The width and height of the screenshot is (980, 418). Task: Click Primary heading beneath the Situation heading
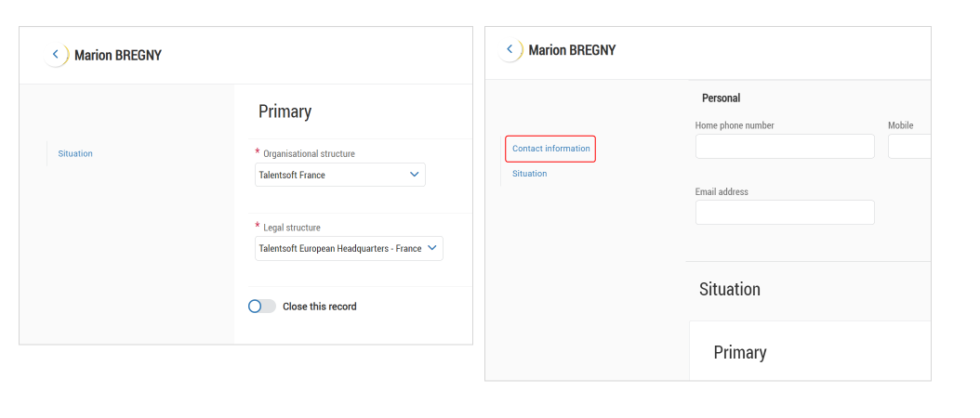pyautogui.click(x=739, y=352)
